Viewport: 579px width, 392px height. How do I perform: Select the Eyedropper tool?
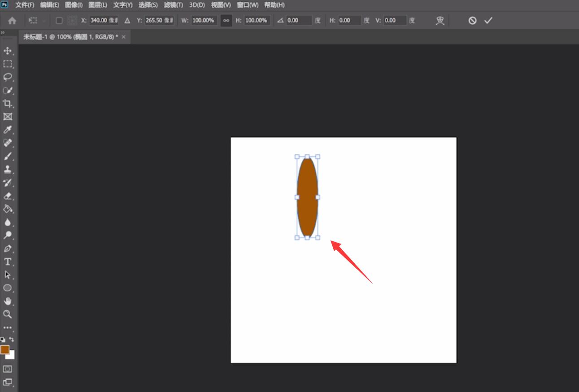coord(8,130)
